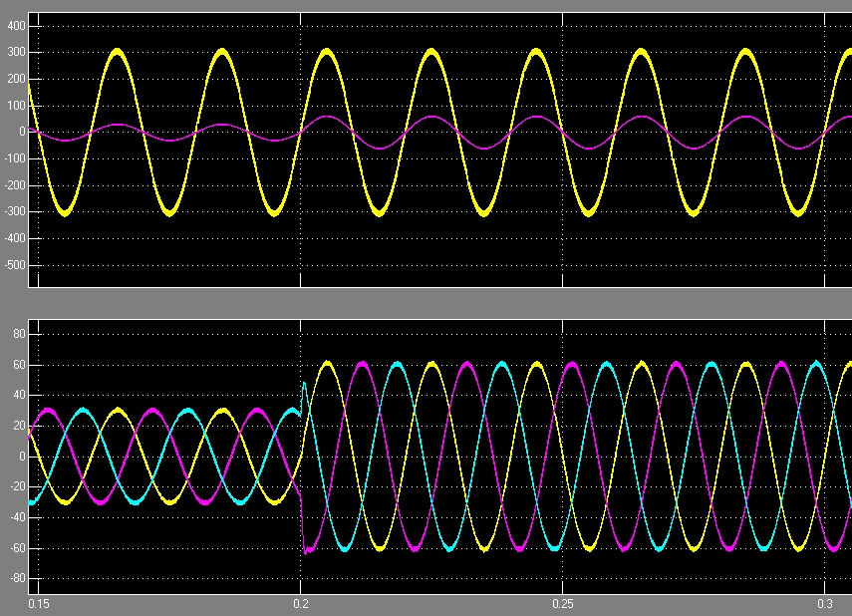This screenshot has height=616, width=852.
Task: Select the -20 y-axis tick label
Action: point(18,486)
